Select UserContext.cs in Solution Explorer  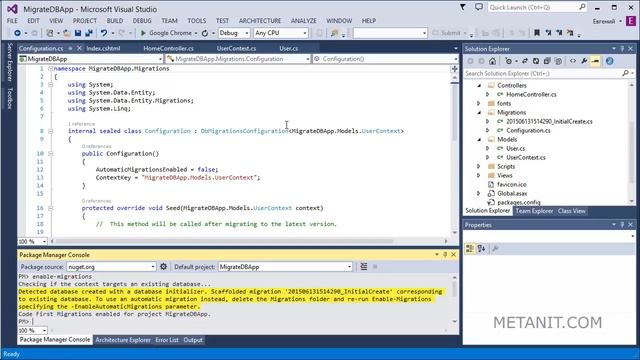point(526,158)
